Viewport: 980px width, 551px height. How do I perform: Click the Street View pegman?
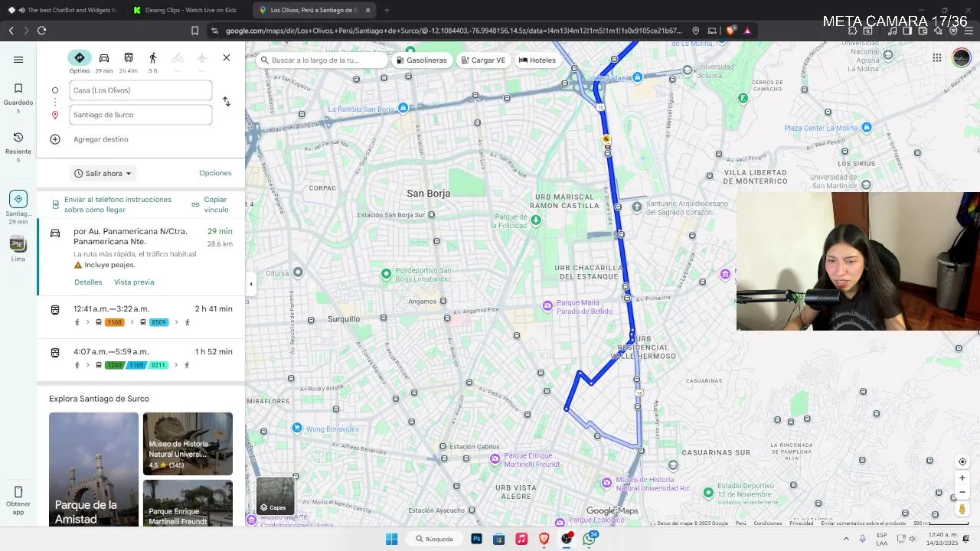tap(962, 509)
